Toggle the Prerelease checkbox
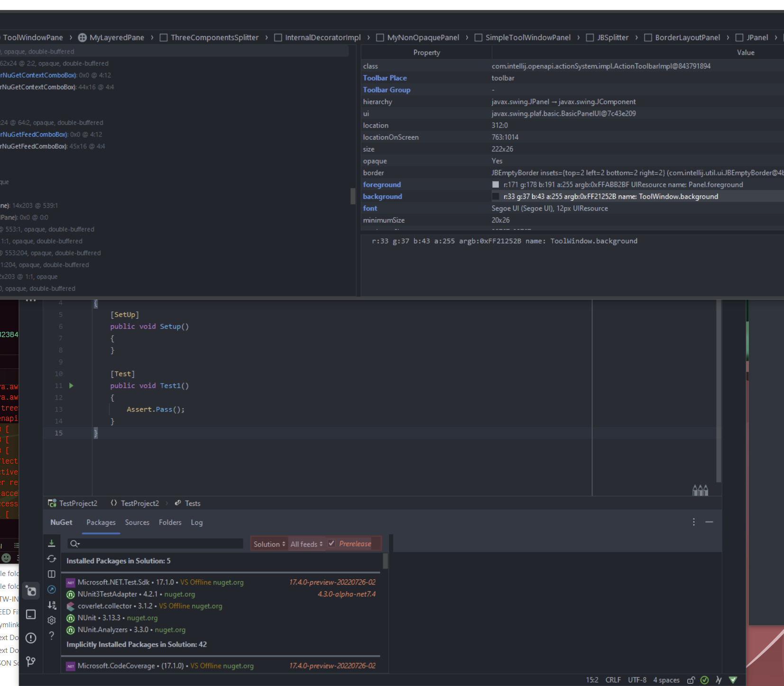 pyautogui.click(x=332, y=543)
